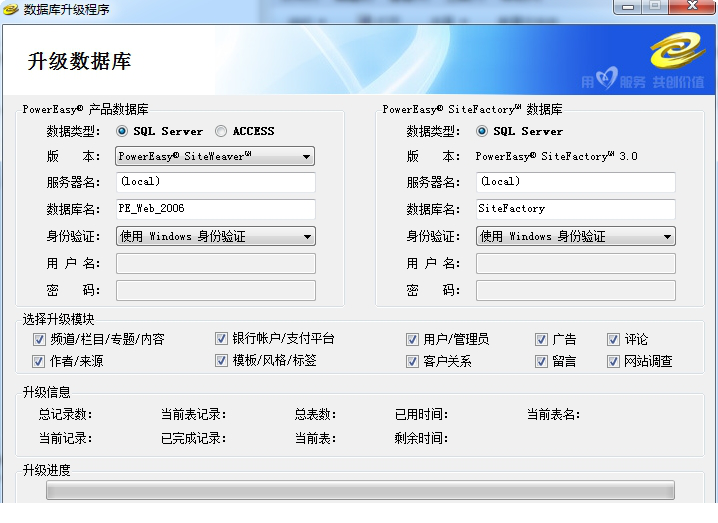This screenshot has height=523, width=718.
Task: Click the SiteFactory database name field
Action: (576, 209)
